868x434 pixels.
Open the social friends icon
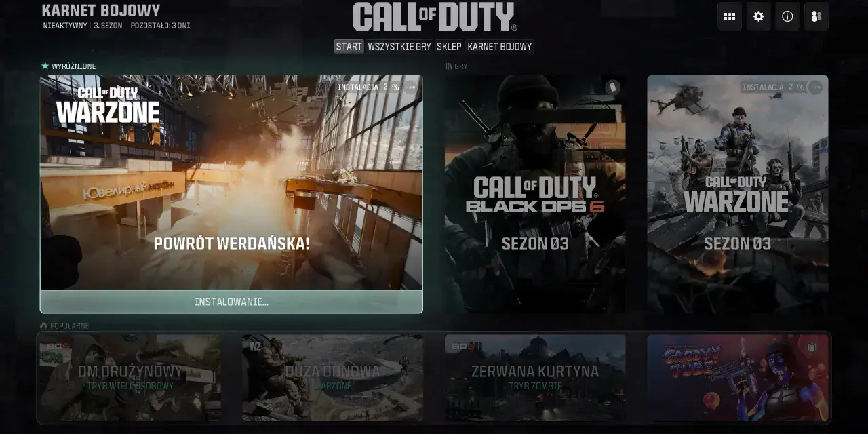point(816,16)
